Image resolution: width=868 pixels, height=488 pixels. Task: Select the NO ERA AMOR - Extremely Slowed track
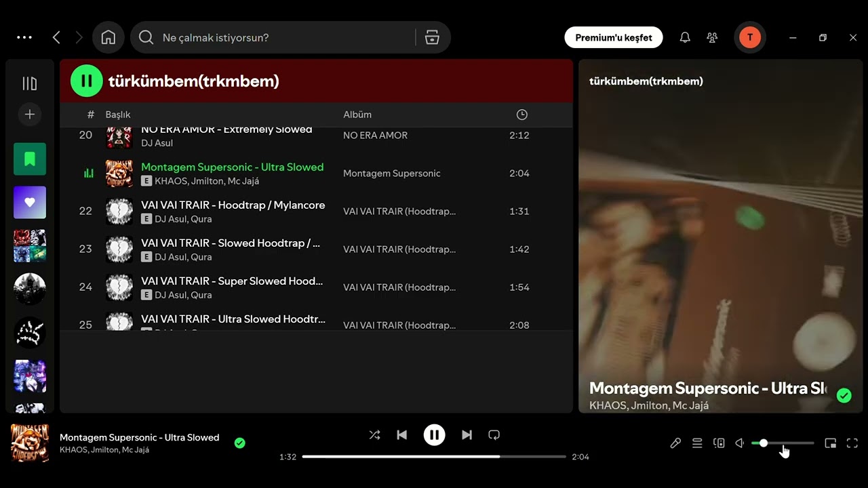pyautogui.click(x=226, y=130)
